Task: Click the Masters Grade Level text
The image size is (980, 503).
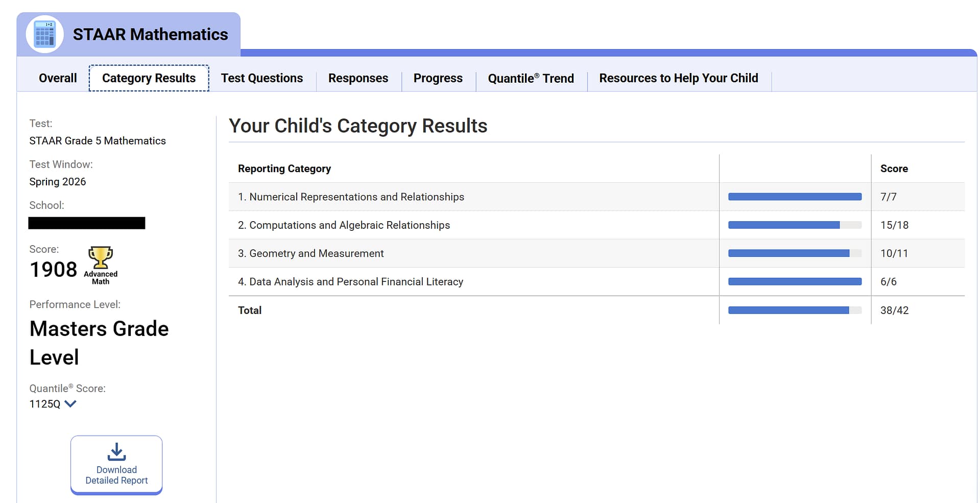Action: point(99,343)
